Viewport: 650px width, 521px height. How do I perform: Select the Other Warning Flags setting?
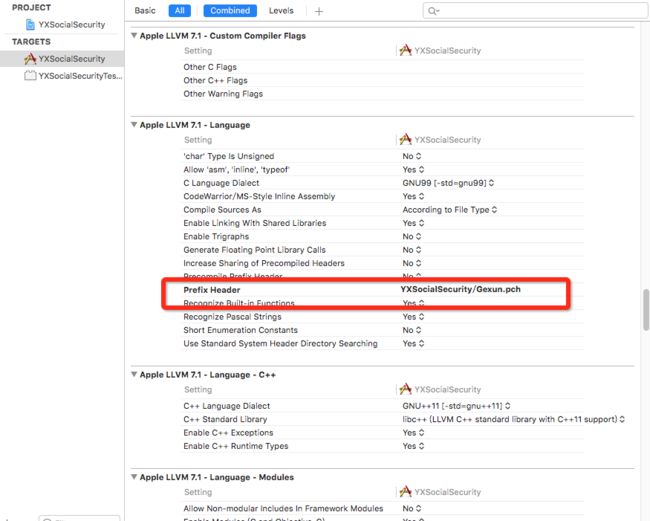[x=223, y=94]
